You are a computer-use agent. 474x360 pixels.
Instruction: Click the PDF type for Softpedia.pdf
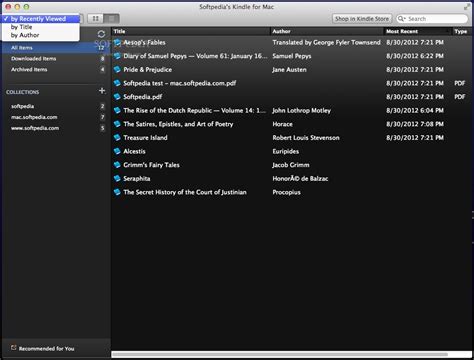pos(460,97)
